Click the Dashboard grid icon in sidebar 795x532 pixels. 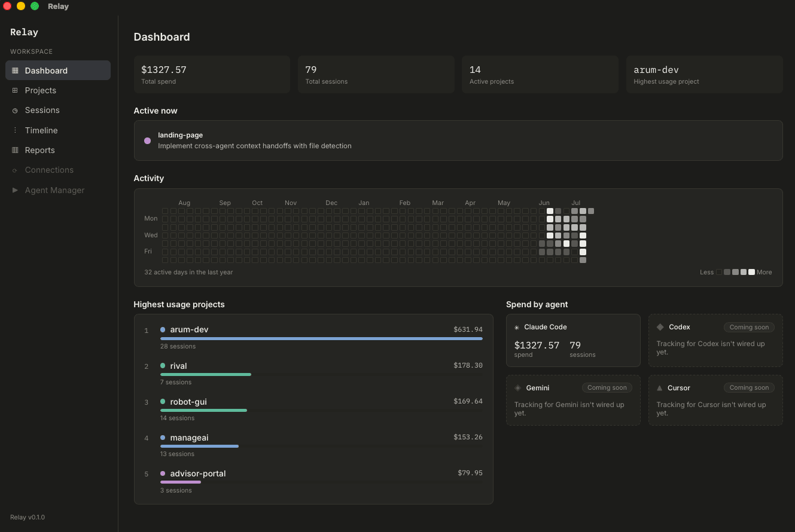[15, 71]
